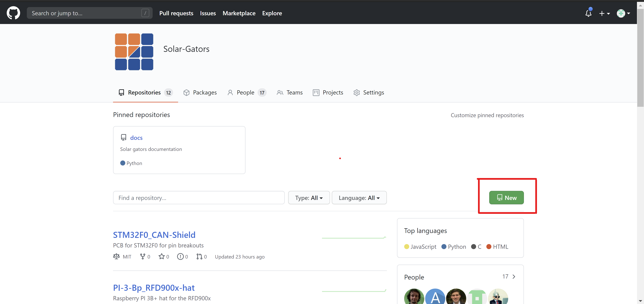Click the vertical page scrollbar
Image resolution: width=644 pixels, height=304 pixels.
tap(640, 58)
